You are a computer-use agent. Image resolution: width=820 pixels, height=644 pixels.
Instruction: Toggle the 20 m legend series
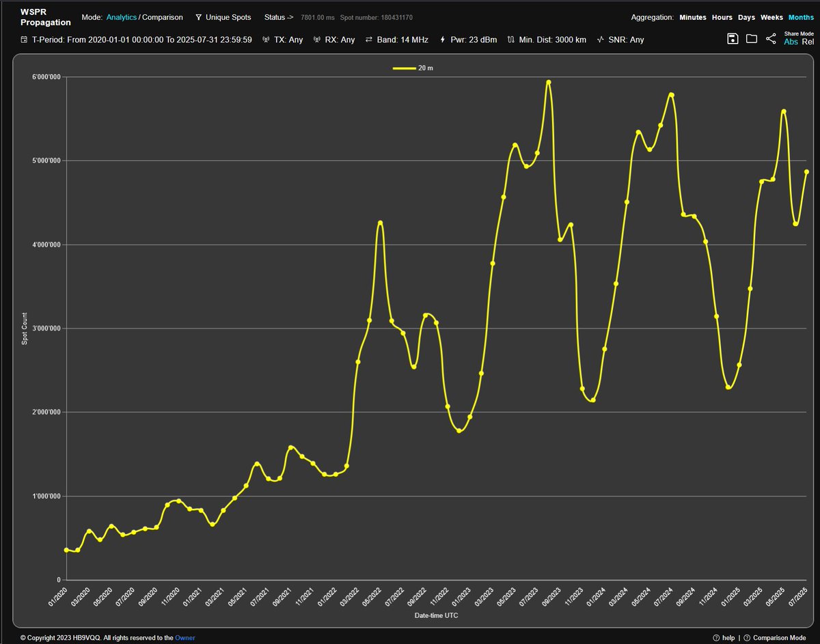tap(413, 68)
